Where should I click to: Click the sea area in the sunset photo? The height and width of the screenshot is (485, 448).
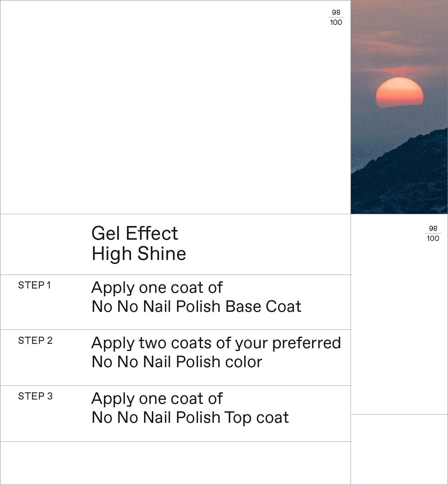pos(364,155)
